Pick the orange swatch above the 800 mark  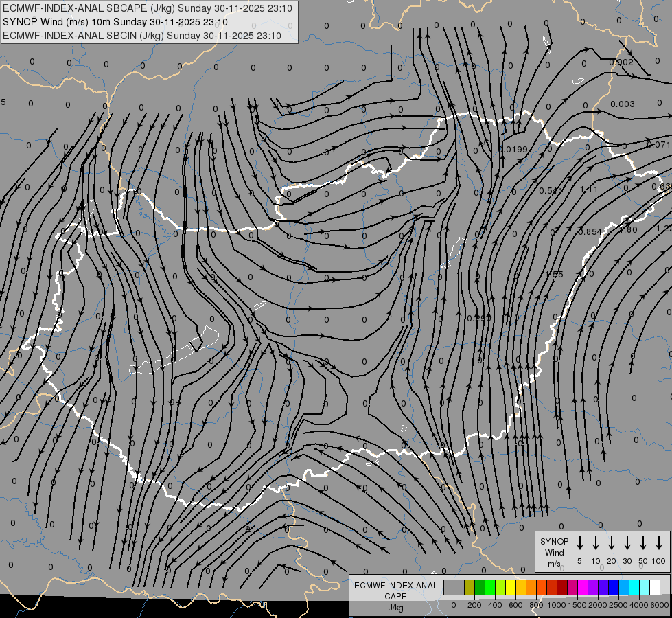pos(531,587)
